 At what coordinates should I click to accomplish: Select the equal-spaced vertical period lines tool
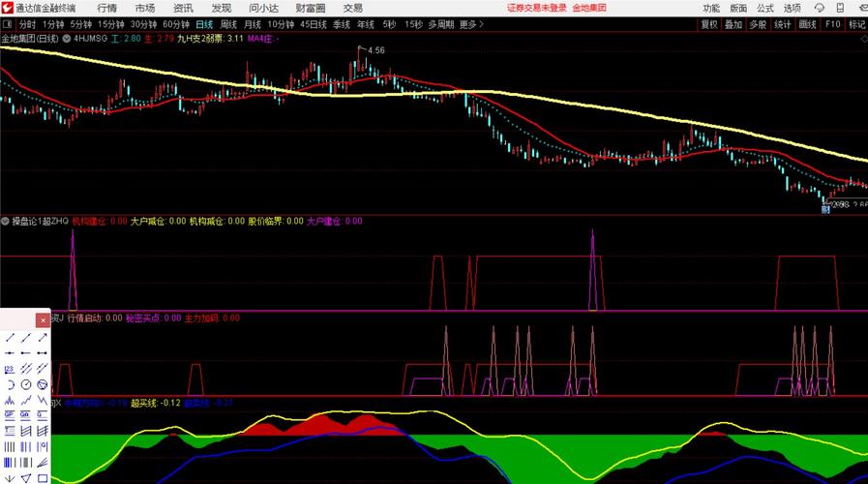tap(10, 446)
